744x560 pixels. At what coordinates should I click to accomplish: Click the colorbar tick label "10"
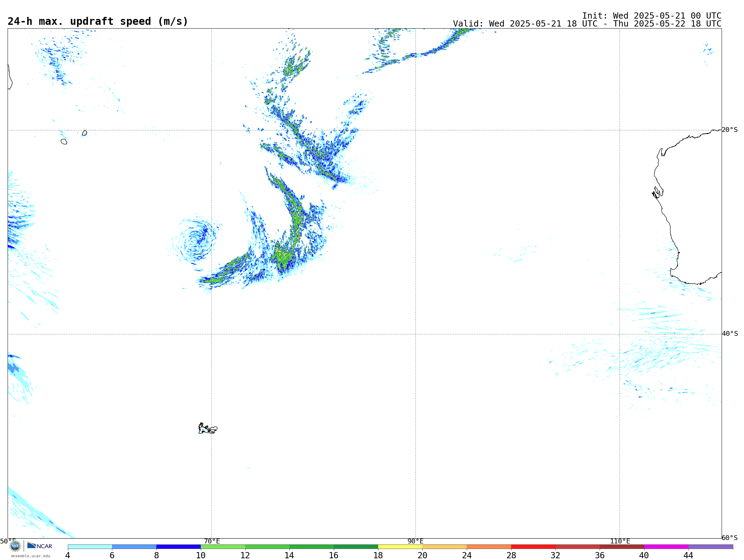(201, 555)
